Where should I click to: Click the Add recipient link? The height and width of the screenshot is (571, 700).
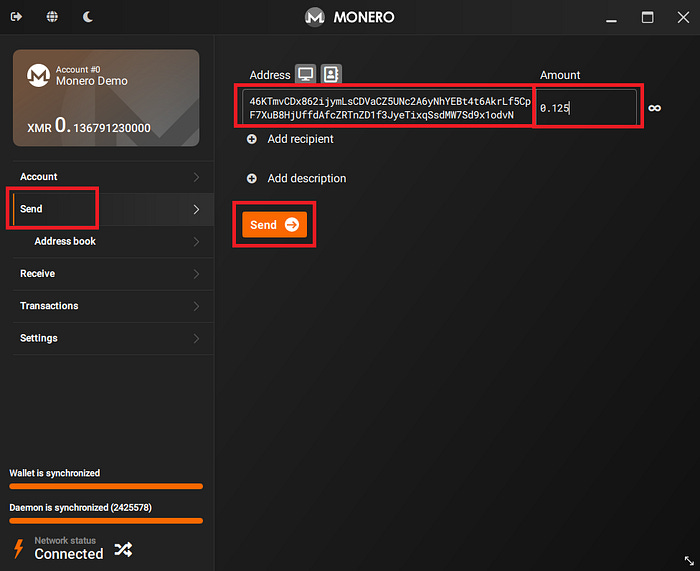pos(300,139)
